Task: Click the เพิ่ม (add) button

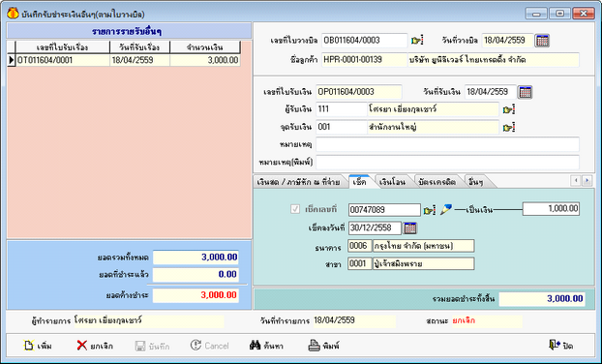Action: (x=38, y=346)
